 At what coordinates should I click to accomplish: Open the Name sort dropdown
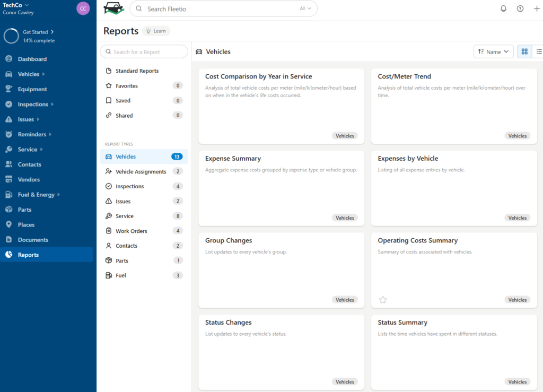point(493,51)
